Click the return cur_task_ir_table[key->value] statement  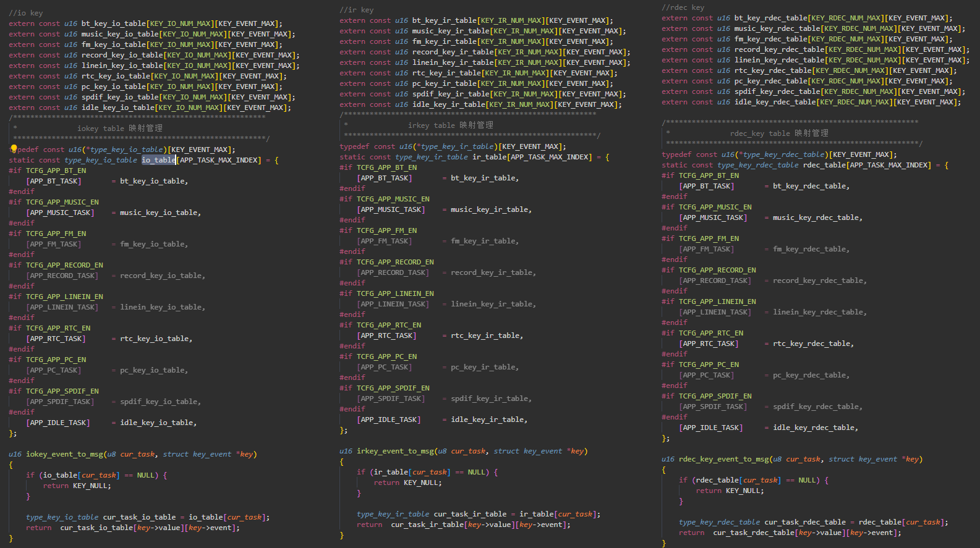[464, 525]
